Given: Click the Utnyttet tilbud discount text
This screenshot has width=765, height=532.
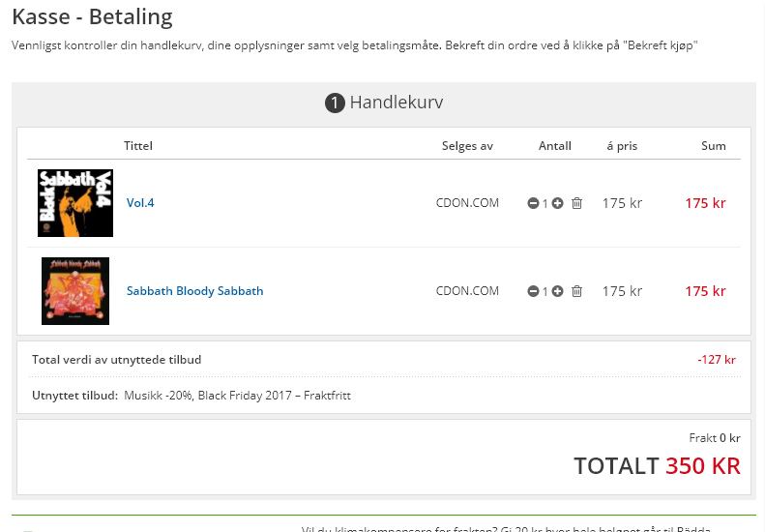Looking at the screenshot, I should click(x=237, y=396).
